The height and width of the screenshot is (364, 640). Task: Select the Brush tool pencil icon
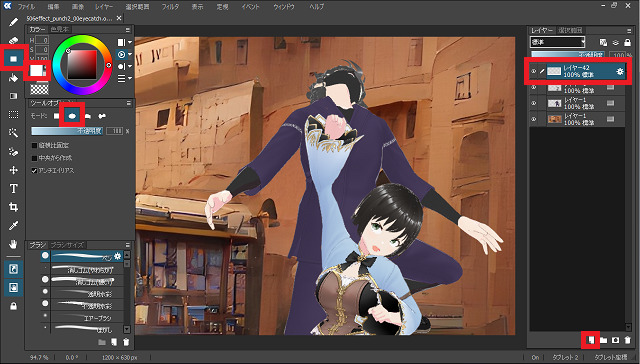pyautogui.click(x=13, y=22)
